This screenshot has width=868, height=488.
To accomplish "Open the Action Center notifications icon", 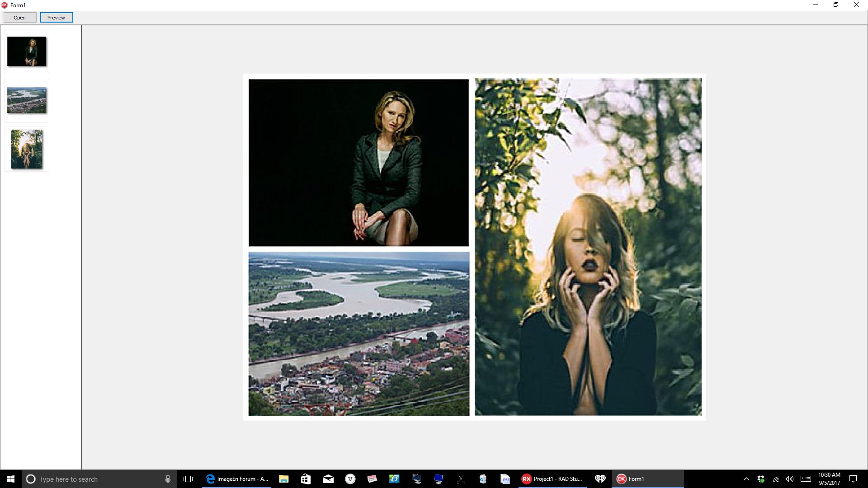I will pos(853,479).
